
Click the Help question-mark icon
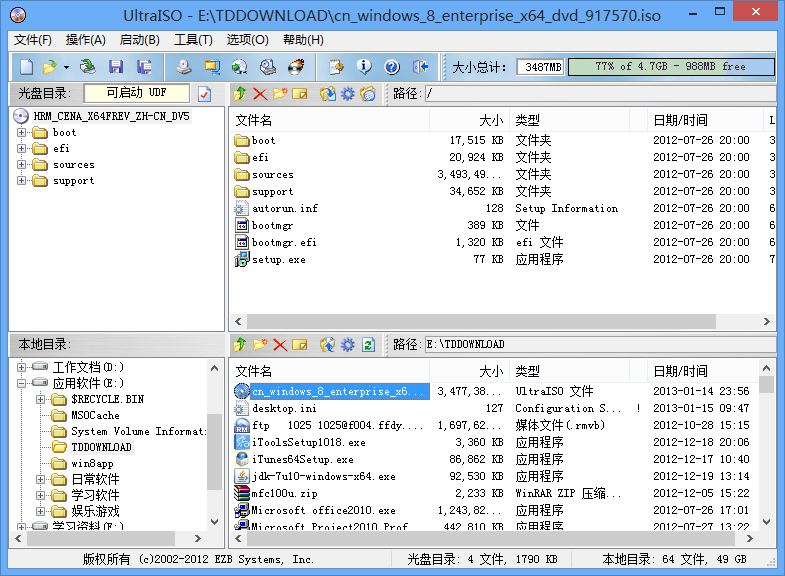coord(392,67)
